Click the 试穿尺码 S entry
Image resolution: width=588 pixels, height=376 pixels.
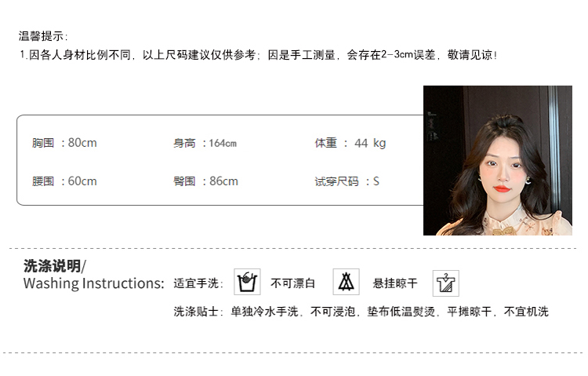pyautogui.click(x=347, y=181)
